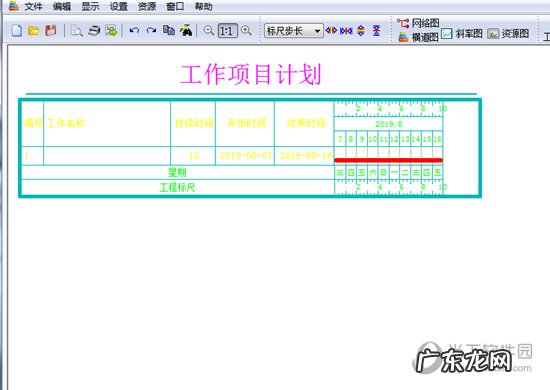Reset zoom with the 1:1 button
550x390 pixels.
tap(227, 31)
